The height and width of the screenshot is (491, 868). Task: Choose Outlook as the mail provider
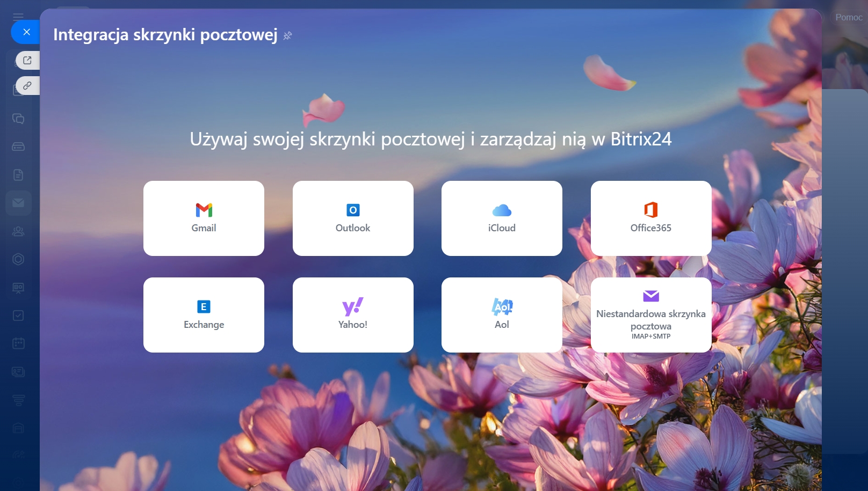pyautogui.click(x=353, y=218)
